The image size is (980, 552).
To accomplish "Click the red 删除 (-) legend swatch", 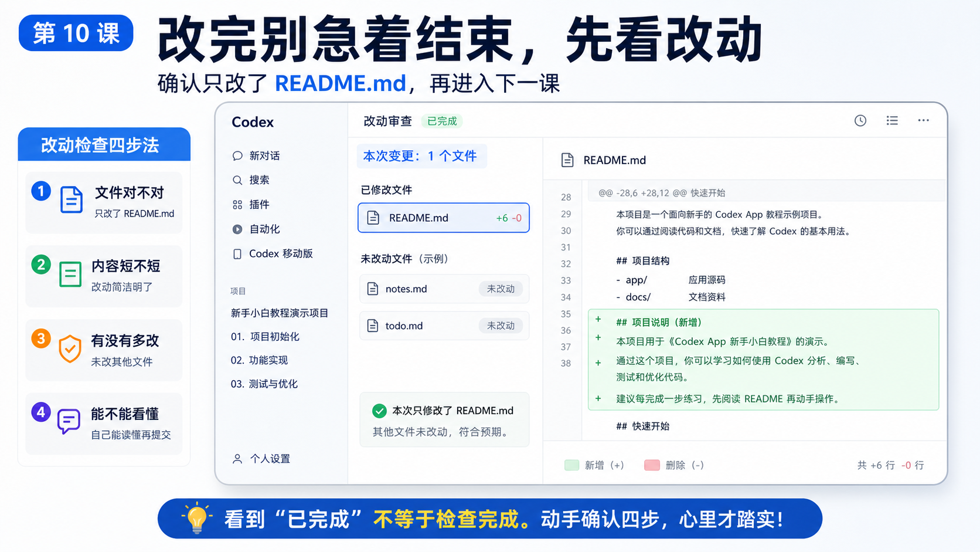I will 652,465.
